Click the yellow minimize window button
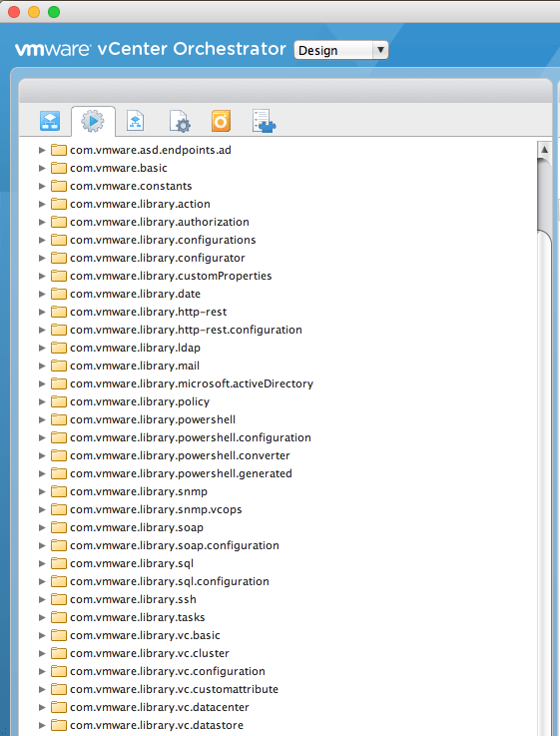 pyautogui.click(x=34, y=12)
